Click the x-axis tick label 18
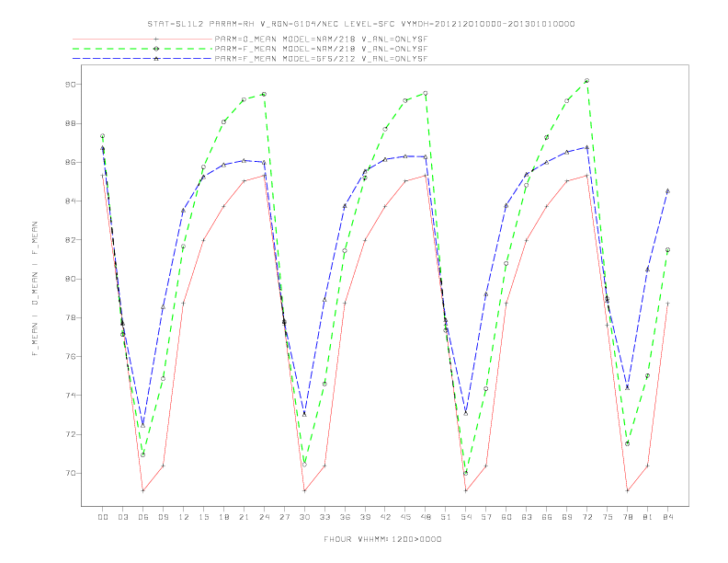The image size is (728, 563). (x=223, y=517)
